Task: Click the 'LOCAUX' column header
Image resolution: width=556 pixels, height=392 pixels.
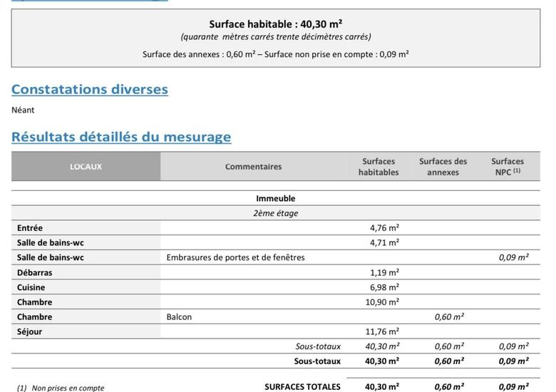Action: [86, 167]
